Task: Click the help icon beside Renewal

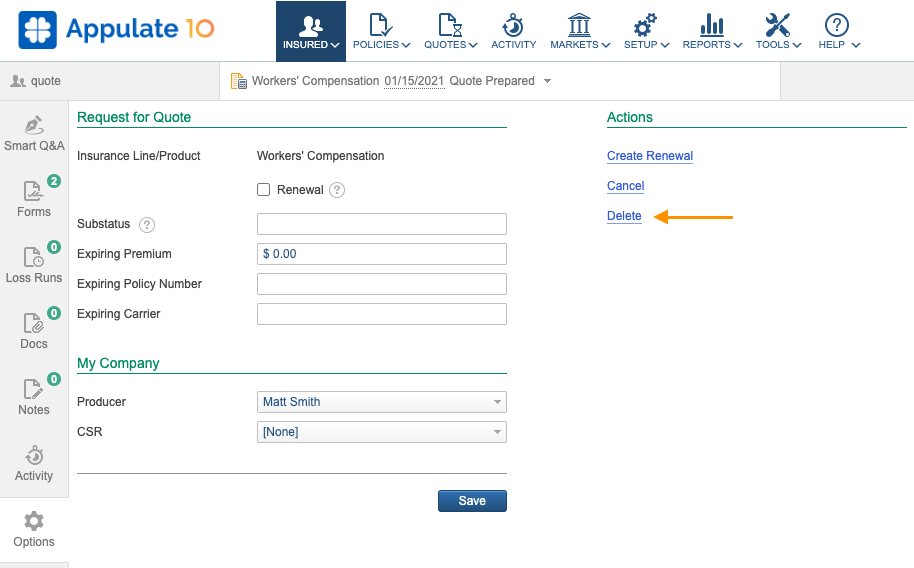Action: 337,190
